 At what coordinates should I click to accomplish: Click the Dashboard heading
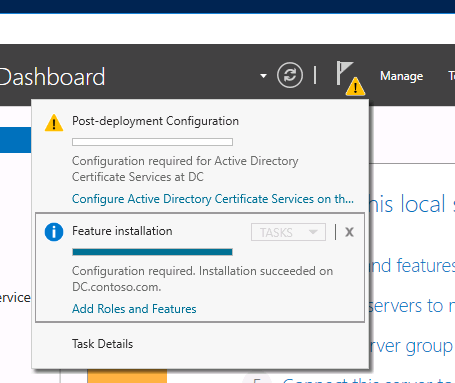pyautogui.click(x=52, y=77)
